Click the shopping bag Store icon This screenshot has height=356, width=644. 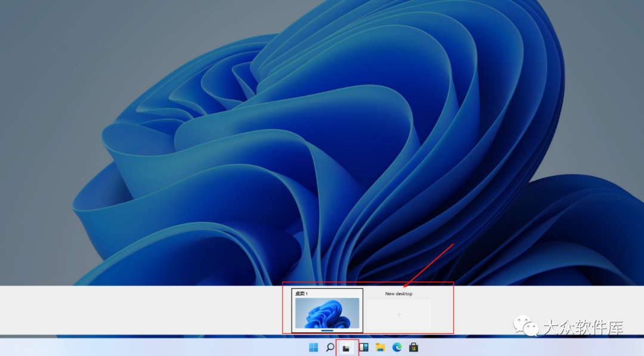[413, 346]
